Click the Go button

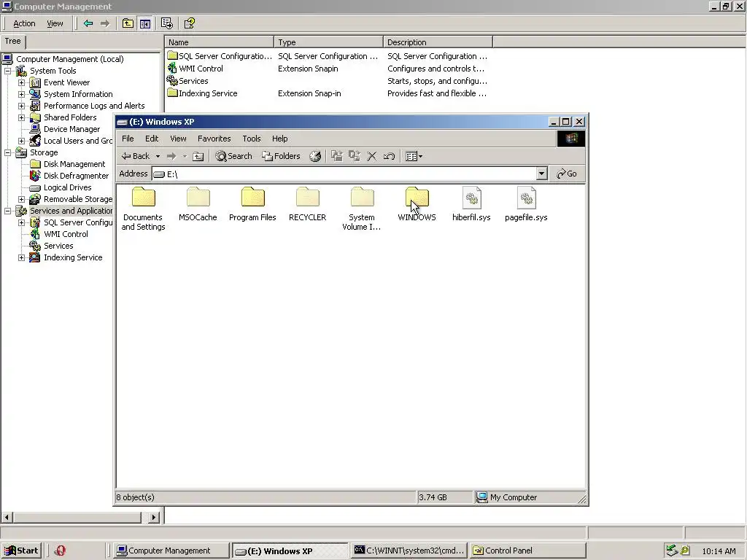(567, 174)
